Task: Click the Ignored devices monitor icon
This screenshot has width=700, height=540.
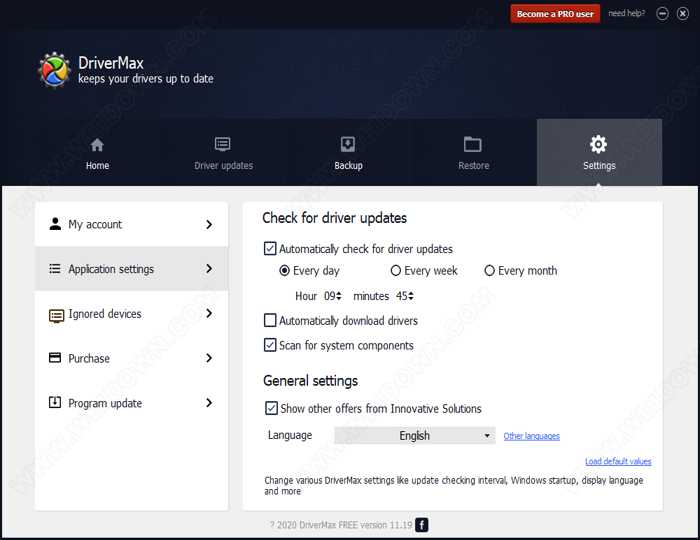Action: click(56, 316)
